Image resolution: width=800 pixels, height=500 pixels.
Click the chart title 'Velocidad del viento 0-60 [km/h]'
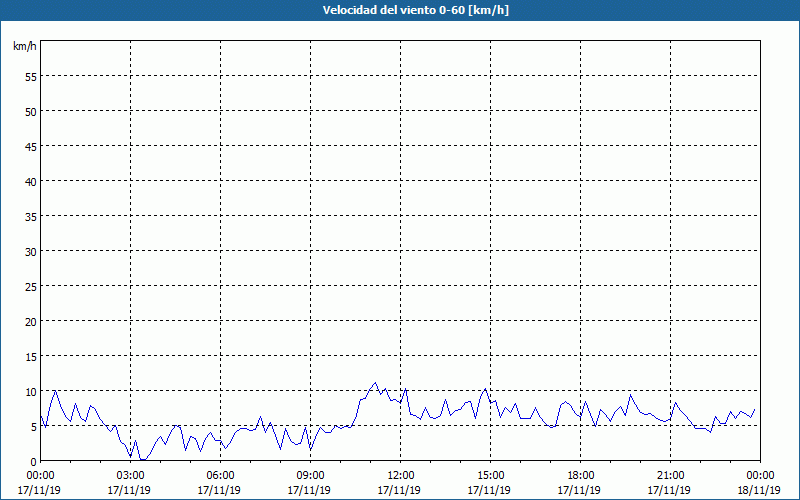[x=415, y=10]
